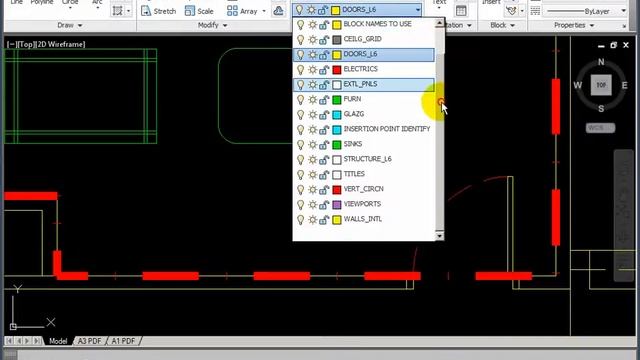This screenshot has height=360, width=640.
Task: Click the E compass direction on ViewCube
Action: click(x=624, y=85)
